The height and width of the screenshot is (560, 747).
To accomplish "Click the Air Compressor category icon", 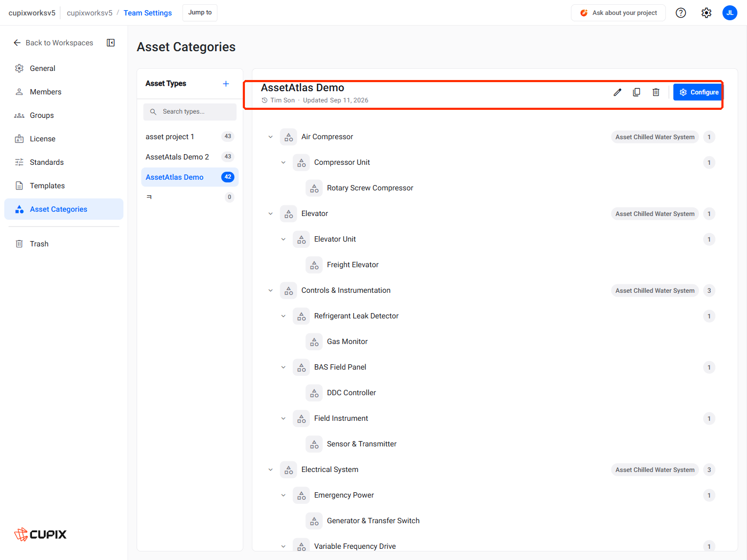I will [289, 137].
